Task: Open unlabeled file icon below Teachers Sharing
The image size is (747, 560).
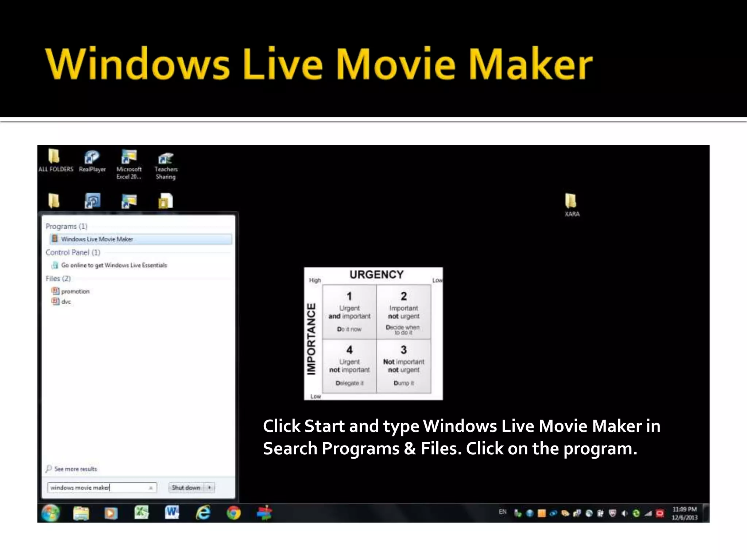Action: coord(166,201)
